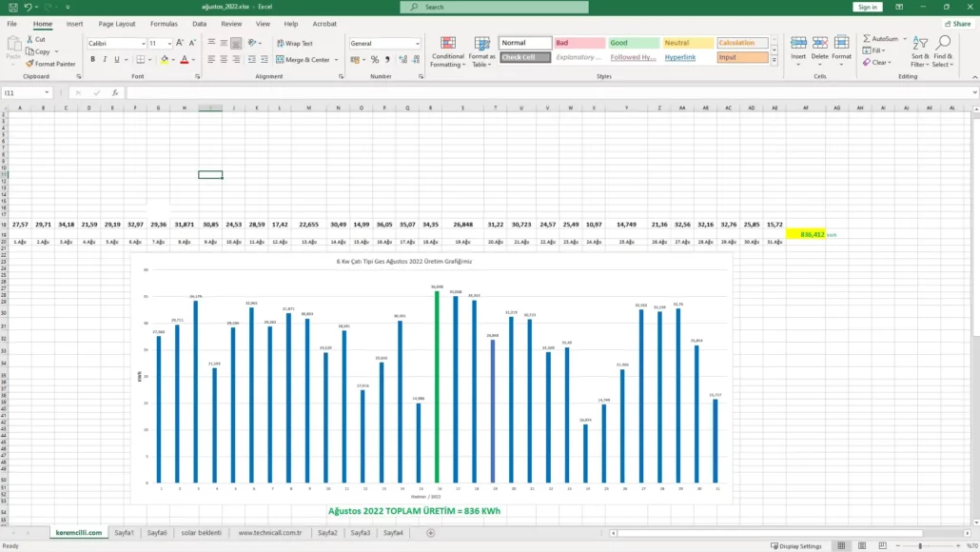
Task: Open the Calibri font name dropdown
Action: click(143, 44)
